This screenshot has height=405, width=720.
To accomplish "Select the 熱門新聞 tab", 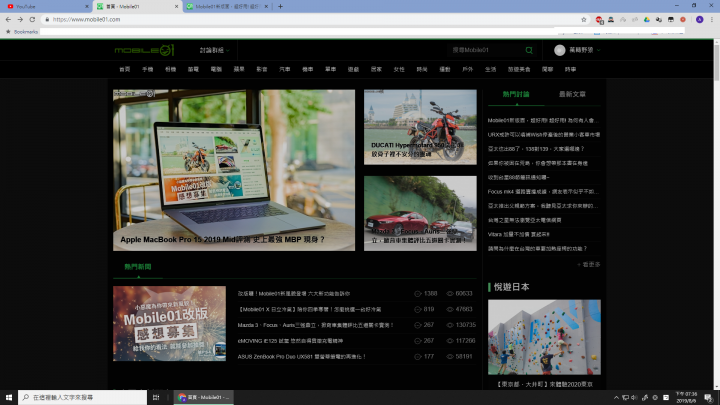I will [138, 267].
